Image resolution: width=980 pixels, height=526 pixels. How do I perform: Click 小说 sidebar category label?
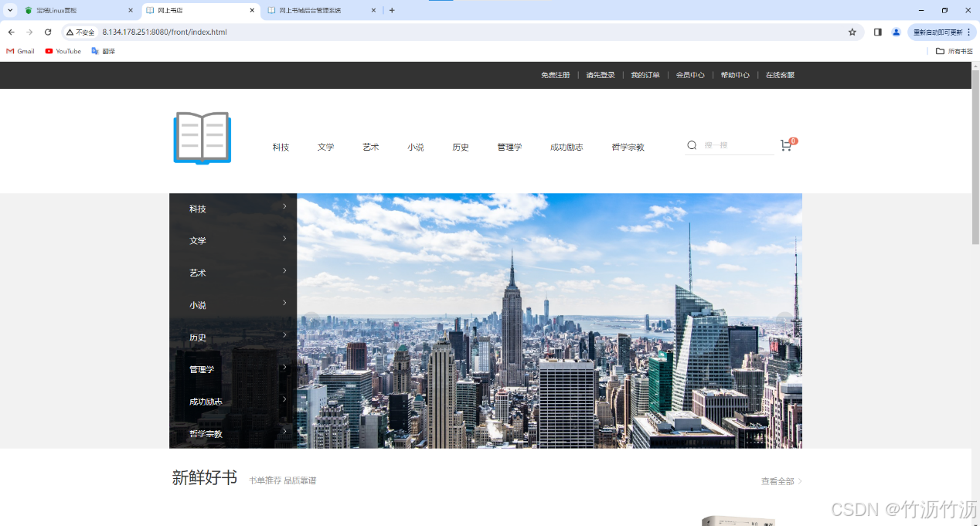pyautogui.click(x=198, y=305)
